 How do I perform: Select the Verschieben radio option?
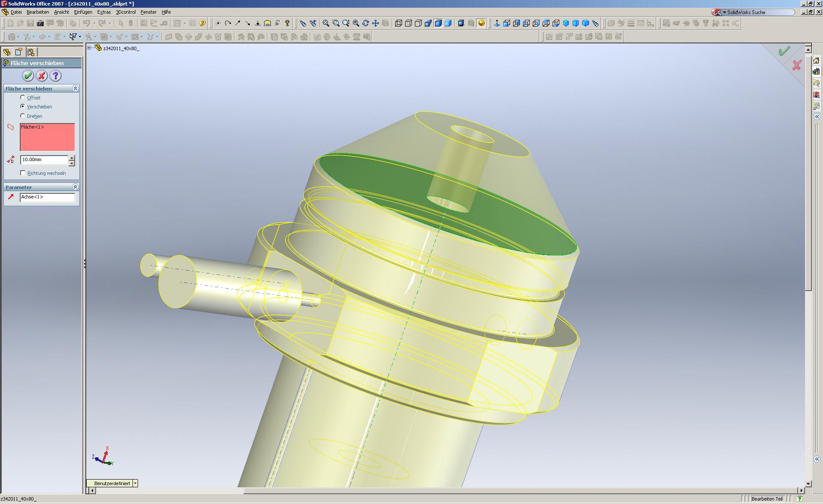click(x=23, y=106)
